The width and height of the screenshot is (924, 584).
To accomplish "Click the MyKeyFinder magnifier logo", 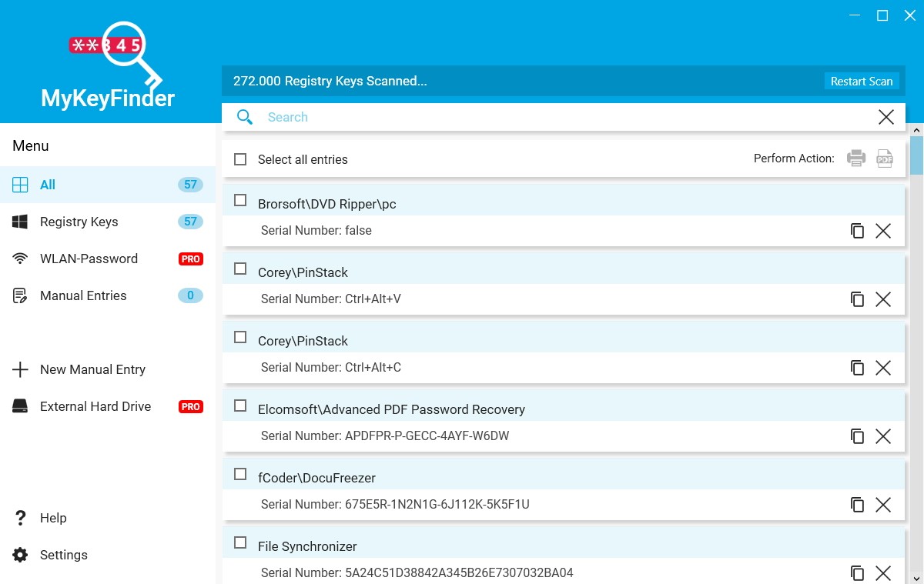I will 115,54.
